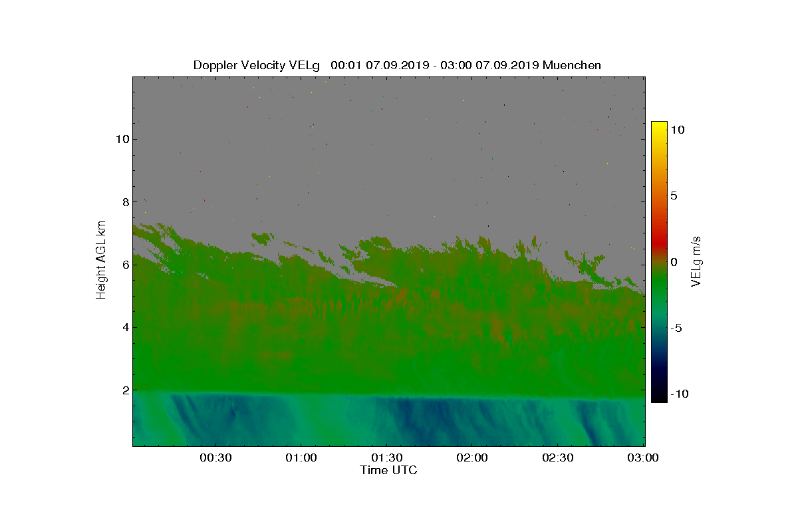The width and height of the screenshot is (798, 532).
Task: Click the colorbar value 5
Action: (674, 196)
